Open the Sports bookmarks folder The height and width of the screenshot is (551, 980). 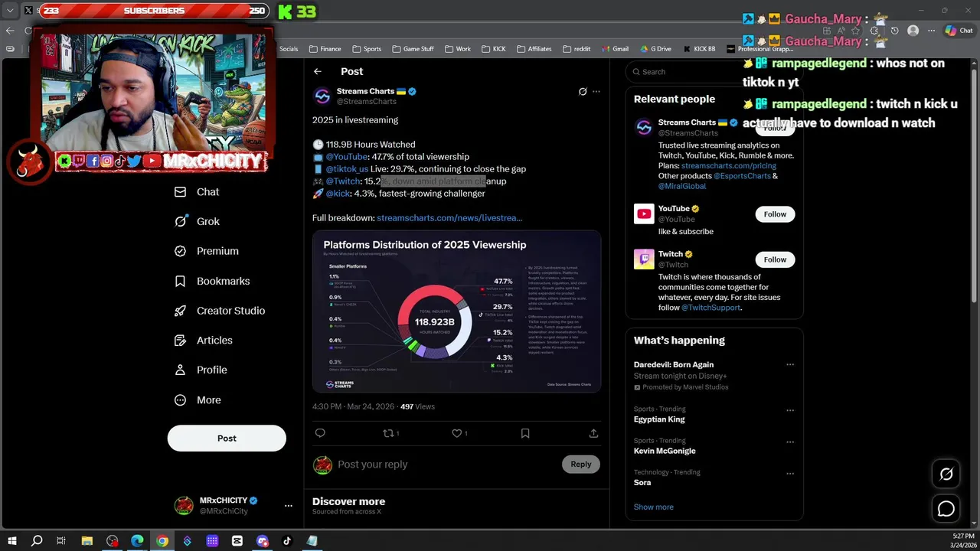(x=367, y=49)
